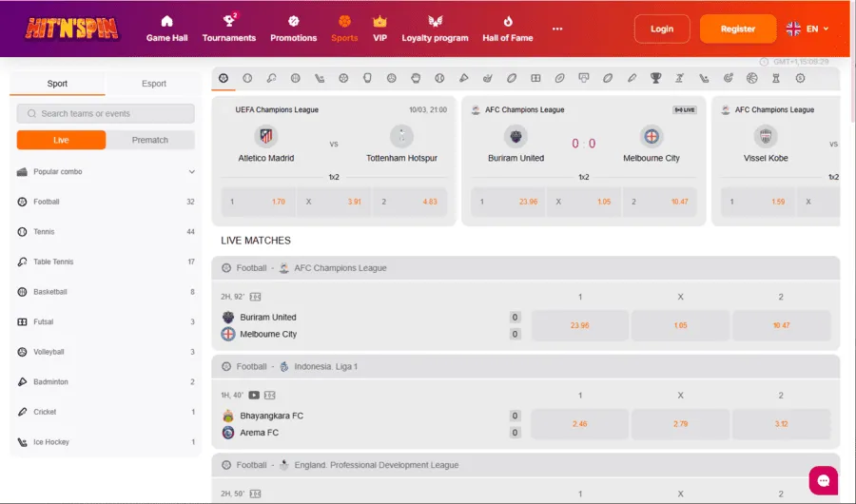Bet on Tottenham Hotspur win at 4.83
Screen dimensions: 856x504
pos(409,202)
